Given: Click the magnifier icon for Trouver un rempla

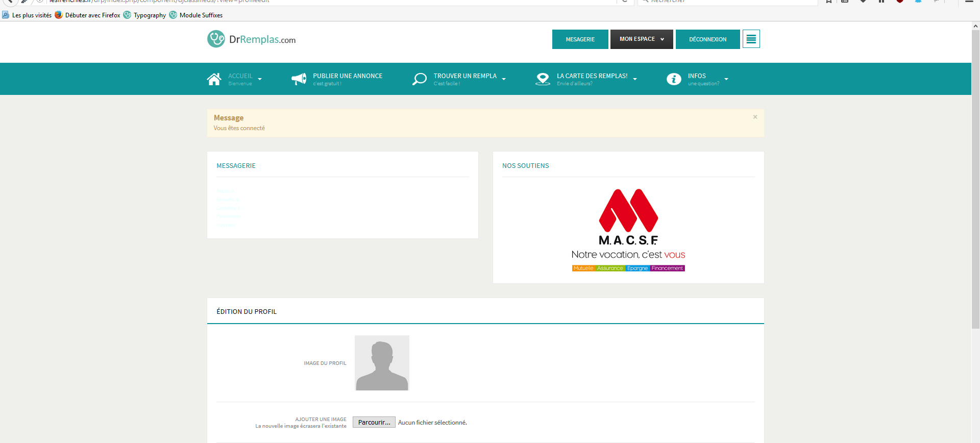Looking at the screenshot, I should [419, 79].
